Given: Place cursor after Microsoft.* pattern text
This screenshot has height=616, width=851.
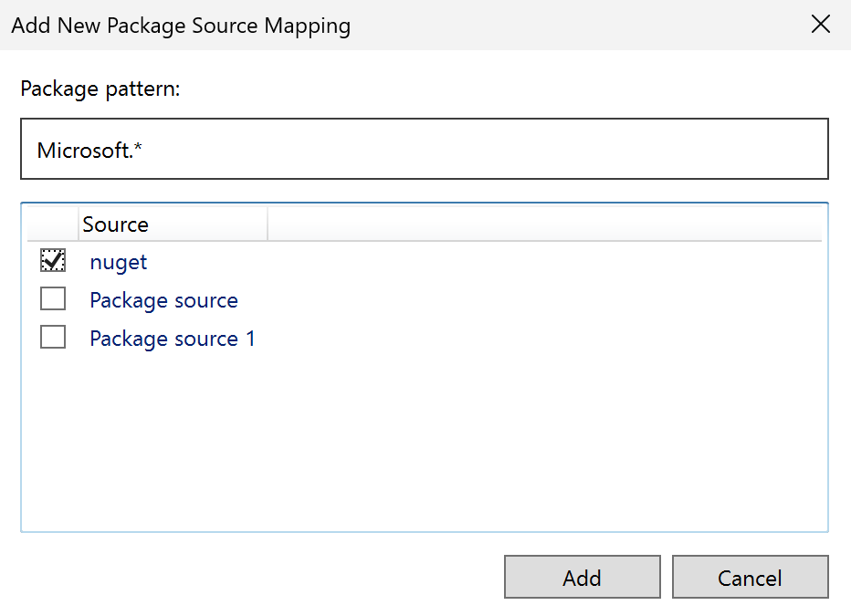Looking at the screenshot, I should 145,150.
